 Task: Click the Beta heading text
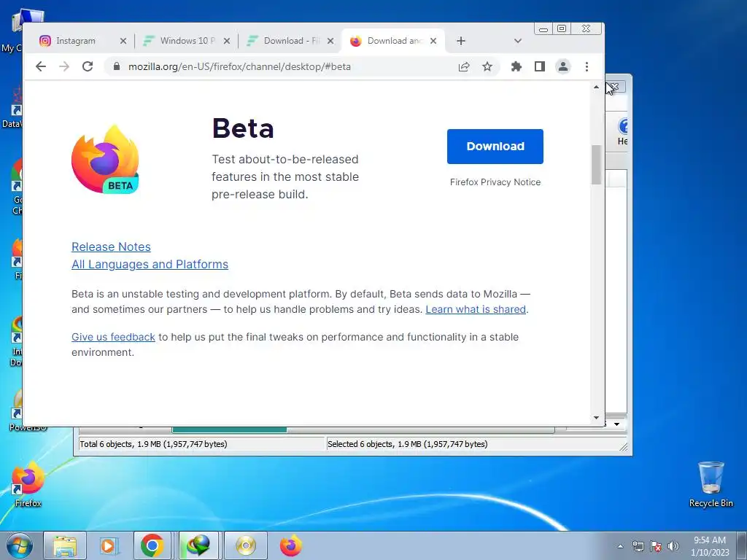pos(243,128)
